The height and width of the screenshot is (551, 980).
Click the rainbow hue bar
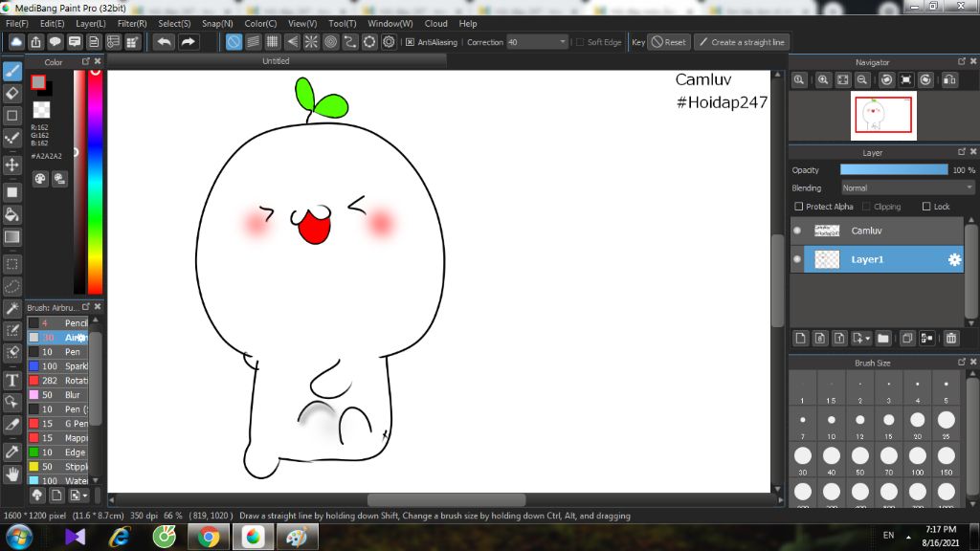(95, 181)
